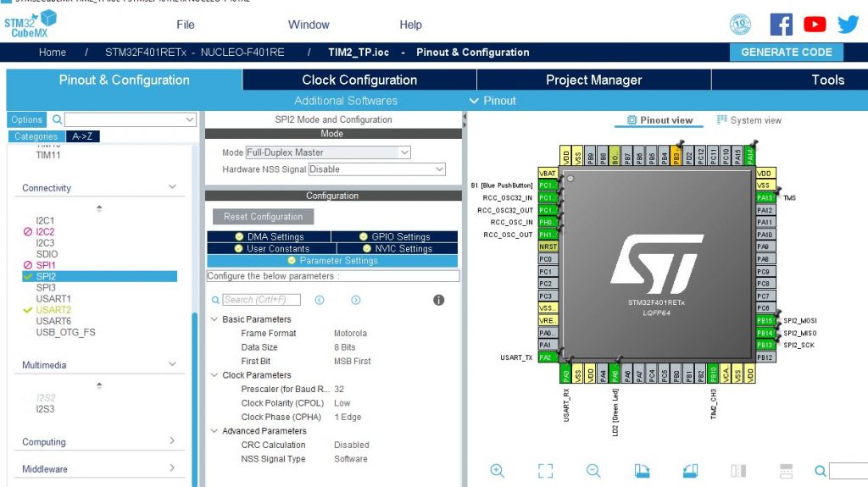Go to previous parameter search result
The height and width of the screenshot is (487, 868).
(320, 300)
